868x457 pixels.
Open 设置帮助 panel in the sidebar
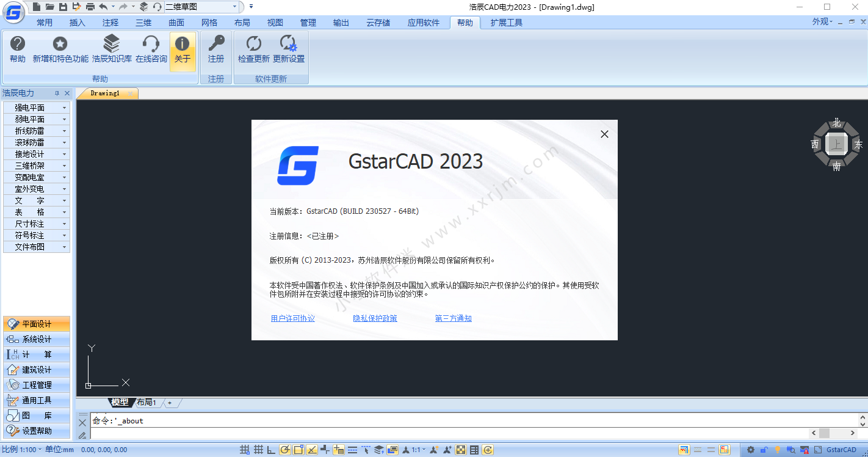37,431
